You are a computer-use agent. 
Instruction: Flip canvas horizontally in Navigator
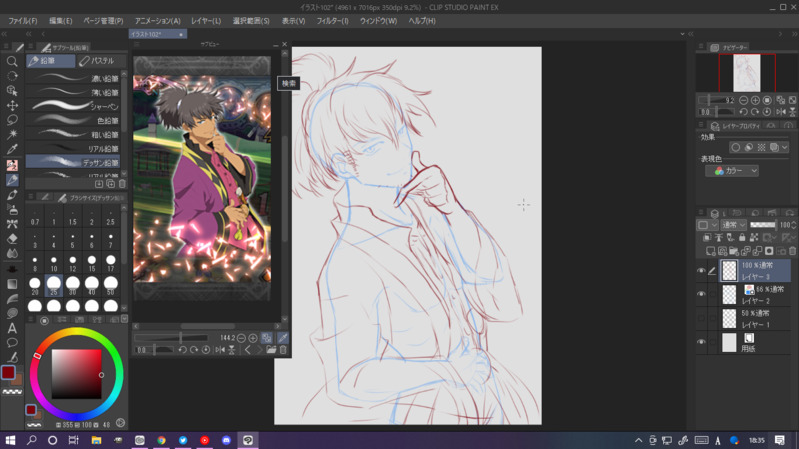781,112
